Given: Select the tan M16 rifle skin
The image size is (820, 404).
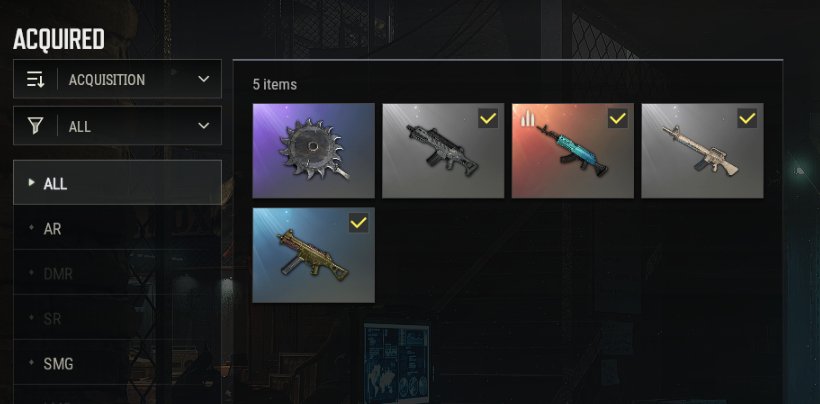Looking at the screenshot, I should pyautogui.click(x=702, y=151).
